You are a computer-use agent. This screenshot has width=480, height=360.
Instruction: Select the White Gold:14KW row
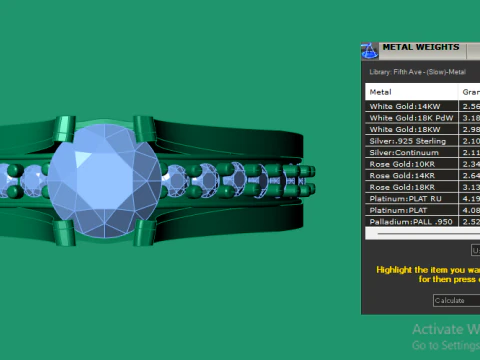(423, 106)
